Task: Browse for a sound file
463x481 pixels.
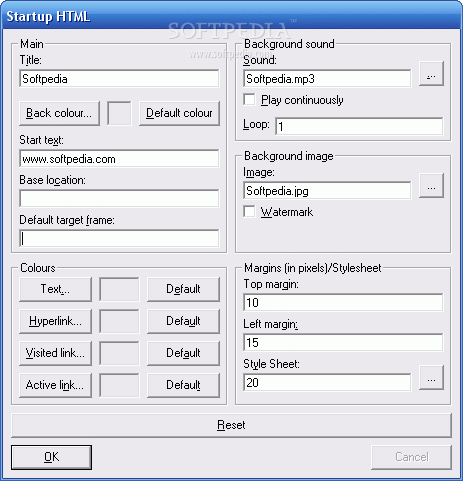Action: coord(431,74)
